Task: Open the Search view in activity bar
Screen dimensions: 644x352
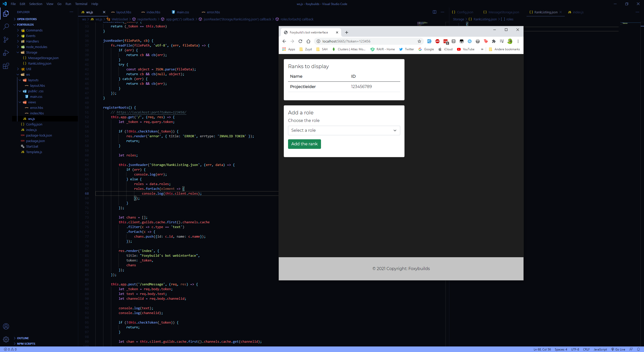Action: pyautogui.click(x=6, y=26)
